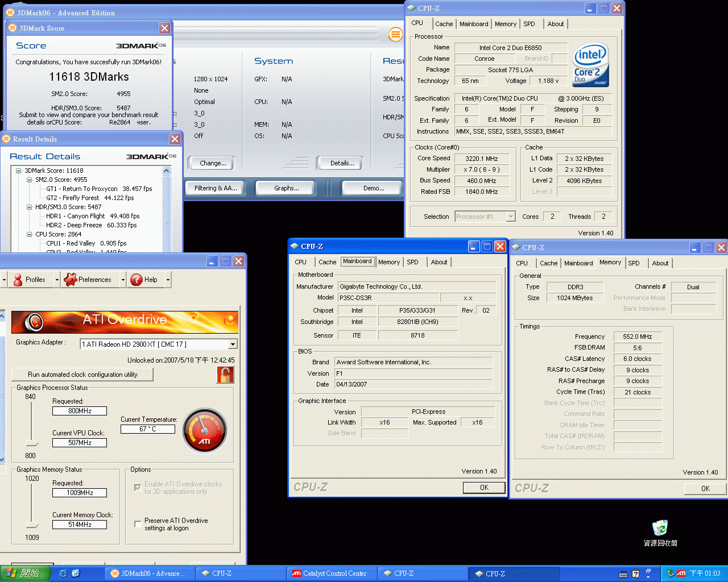Image resolution: width=728 pixels, height=582 pixels.
Task: Switch to 3DMark06 Advanced taskbar item
Action: click(150, 573)
